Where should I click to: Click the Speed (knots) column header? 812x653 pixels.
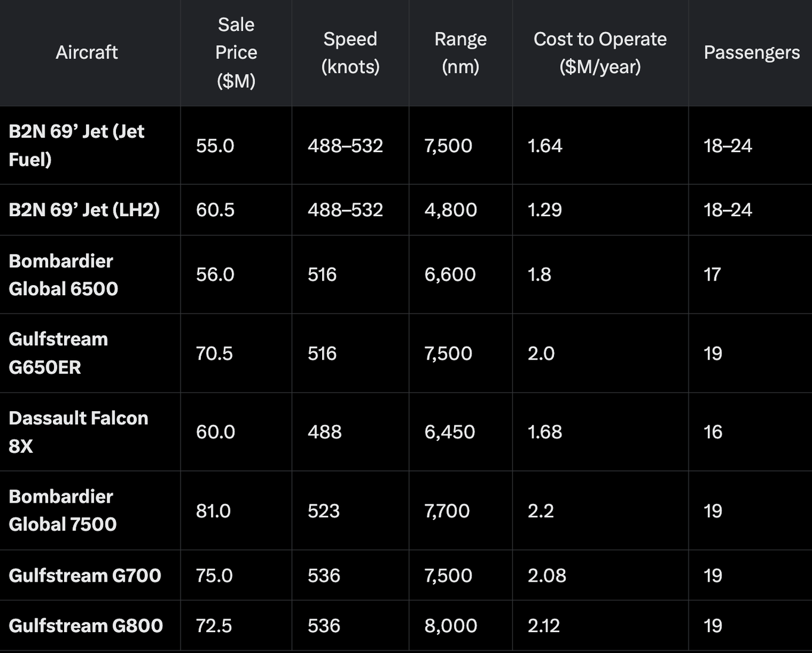(350, 52)
